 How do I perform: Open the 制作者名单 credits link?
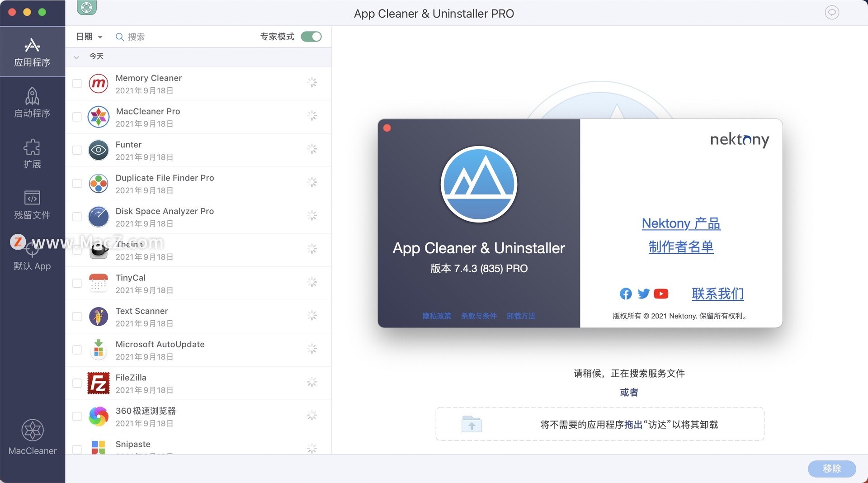coord(681,247)
